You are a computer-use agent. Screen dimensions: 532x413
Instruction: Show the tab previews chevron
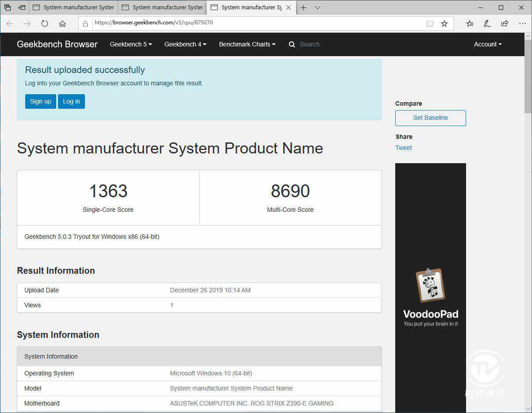[317, 8]
